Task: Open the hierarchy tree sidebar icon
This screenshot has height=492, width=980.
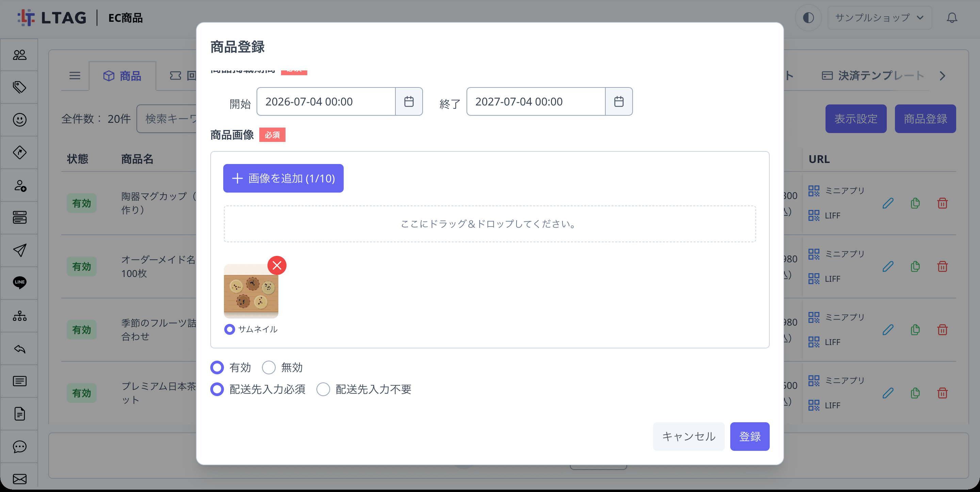Action: (x=19, y=316)
